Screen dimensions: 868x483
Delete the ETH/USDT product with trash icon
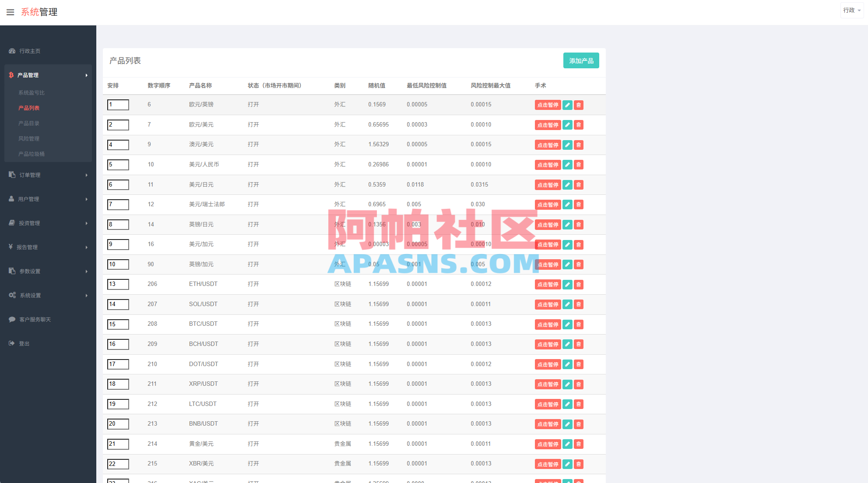click(578, 284)
